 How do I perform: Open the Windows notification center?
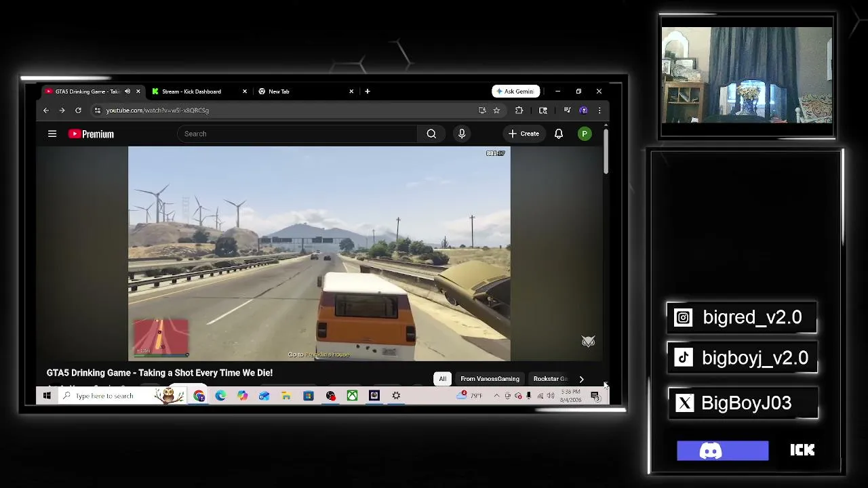point(595,396)
